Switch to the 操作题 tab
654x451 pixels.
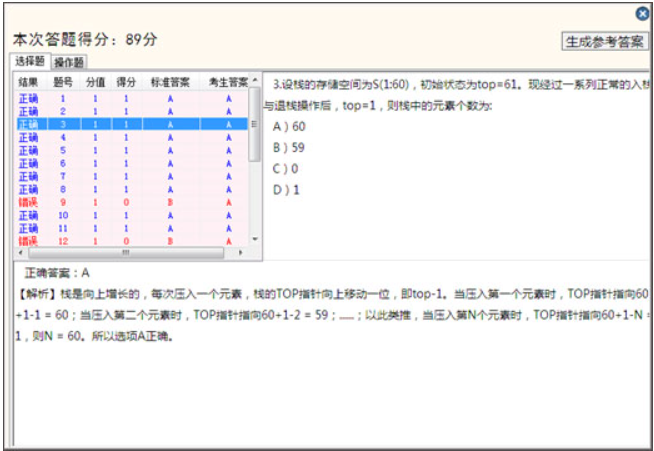[69, 63]
